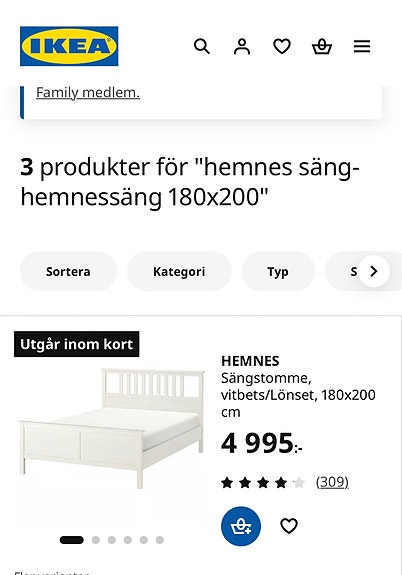Viewport: 402px width, 575px height.
Task: Show more filters with right arrow
Action: pos(373,271)
